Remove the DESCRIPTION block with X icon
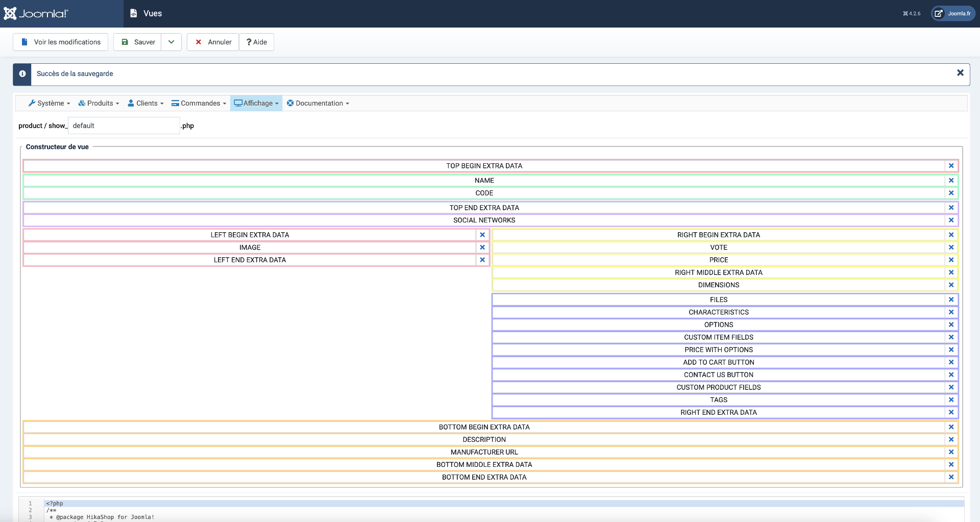This screenshot has width=980, height=522. (951, 440)
